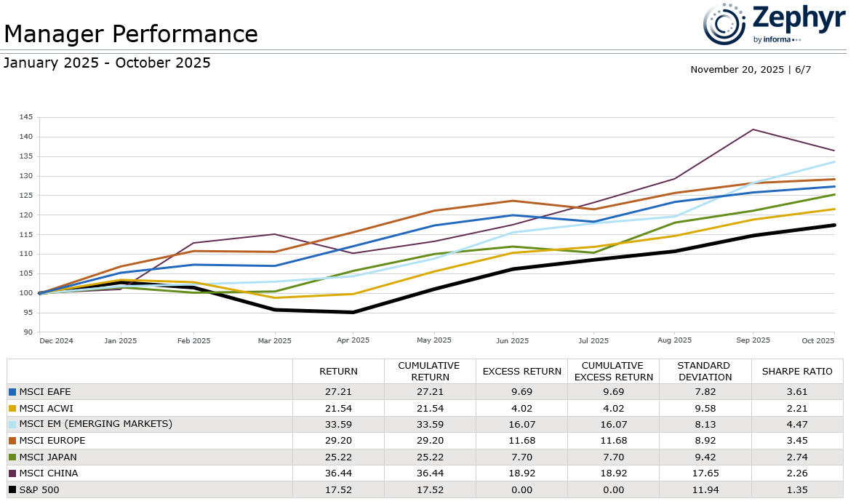This screenshot has height=504, width=856.
Task: Select the S&P 500 row label
Action: click(x=39, y=489)
